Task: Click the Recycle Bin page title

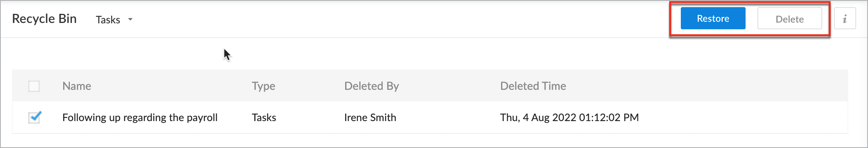Action: (x=44, y=19)
